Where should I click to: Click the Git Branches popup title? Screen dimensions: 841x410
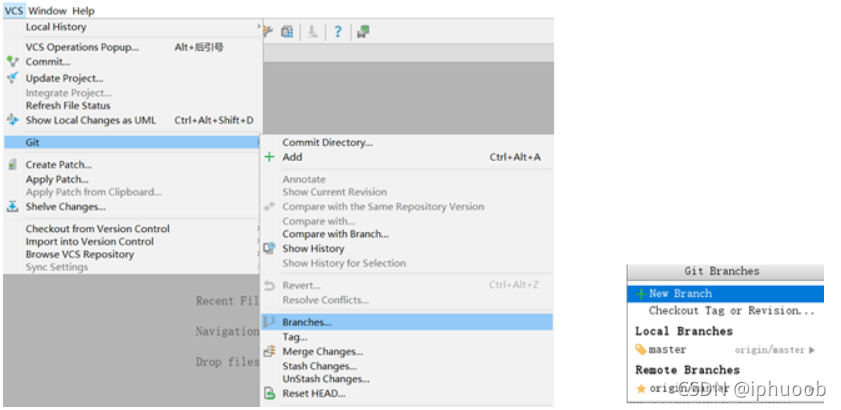point(722,271)
